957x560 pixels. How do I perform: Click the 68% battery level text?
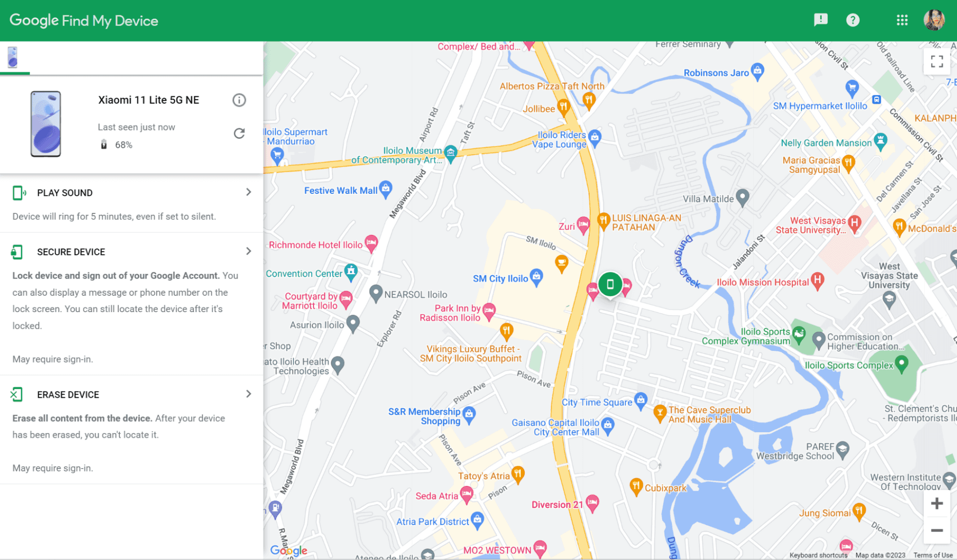pyautogui.click(x=124, y=145)
